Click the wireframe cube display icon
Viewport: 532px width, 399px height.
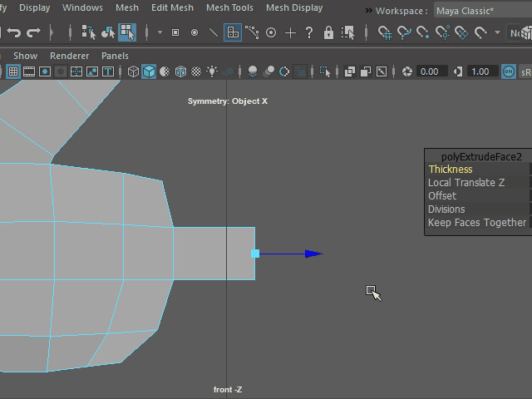(133, 71)
